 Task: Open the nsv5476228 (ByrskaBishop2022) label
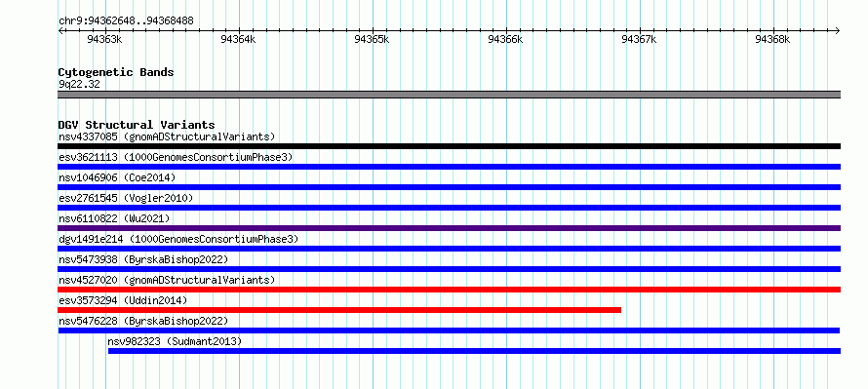pos(143,321)
